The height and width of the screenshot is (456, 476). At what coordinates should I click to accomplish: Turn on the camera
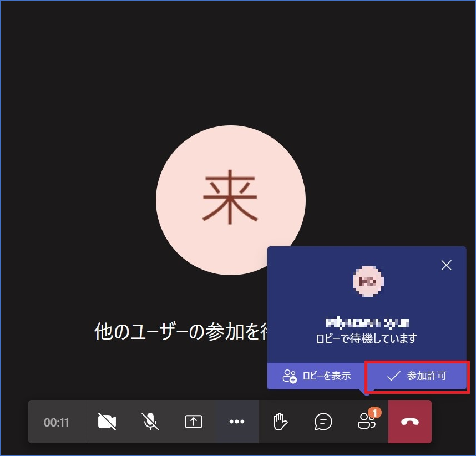[107, 422]
